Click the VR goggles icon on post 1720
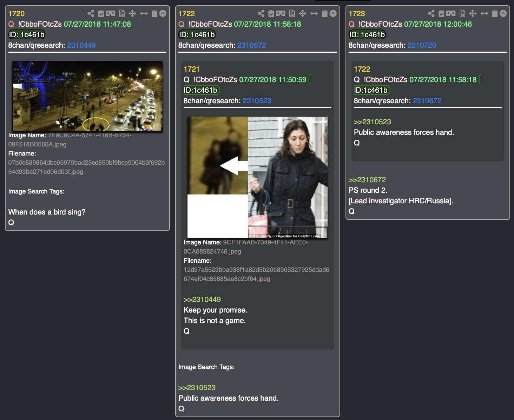The width and height of the screenshot is (514, 420). [111, 14]
